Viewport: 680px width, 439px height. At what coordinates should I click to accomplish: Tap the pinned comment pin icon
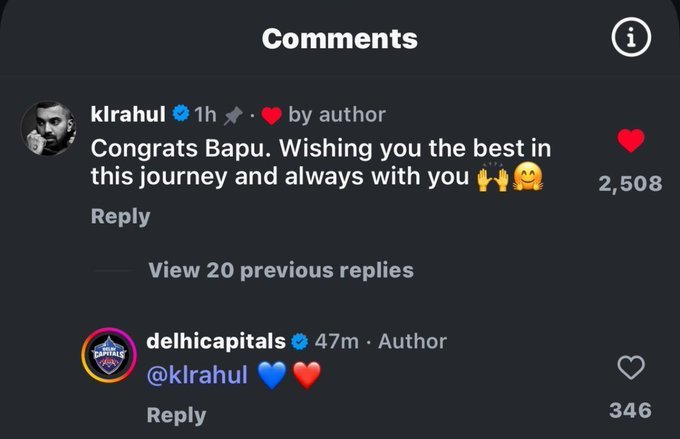tap(233, 116)
